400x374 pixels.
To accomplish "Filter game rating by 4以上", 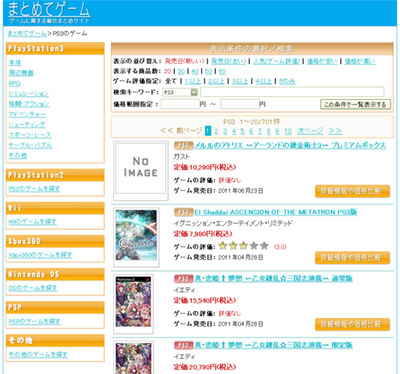I will (x=264, y=81).
